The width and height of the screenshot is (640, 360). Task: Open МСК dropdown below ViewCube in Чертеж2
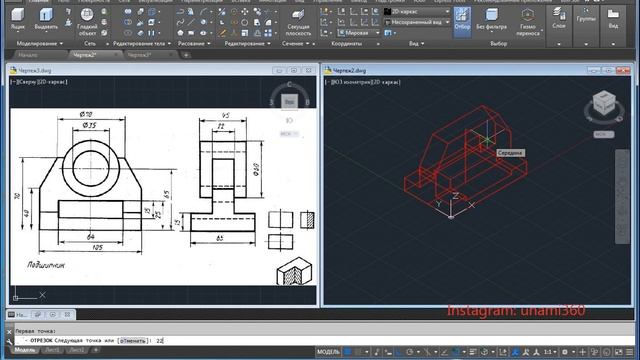tap(604, 134)
